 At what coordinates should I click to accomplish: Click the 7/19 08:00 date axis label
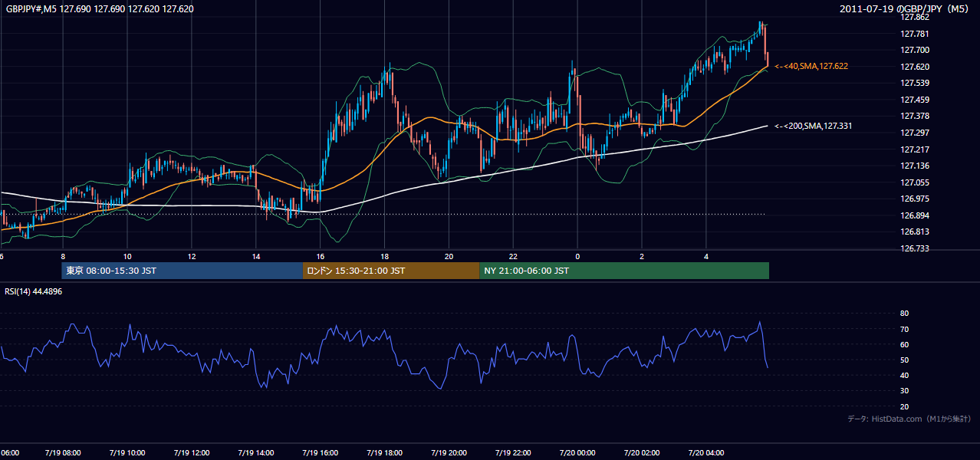pyautogui.click(x=62, y=452)
